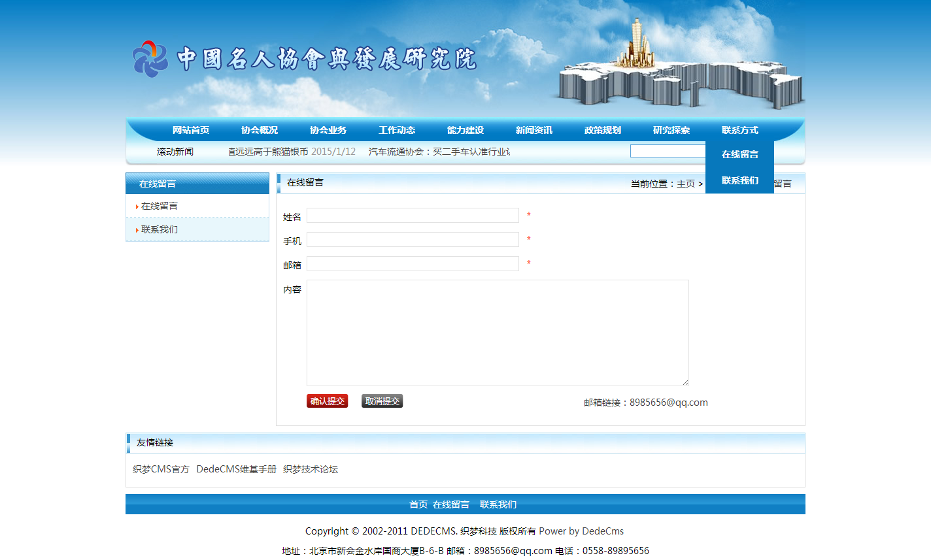Open the 网站首页 navigation menu item
Screen dimensions: 931x560
pyautogui.click(x=191, y=130)
